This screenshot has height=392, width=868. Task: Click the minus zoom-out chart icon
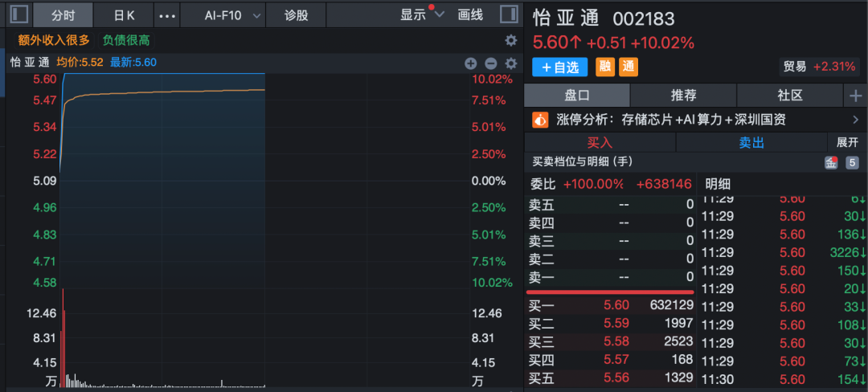click(490, 63)
